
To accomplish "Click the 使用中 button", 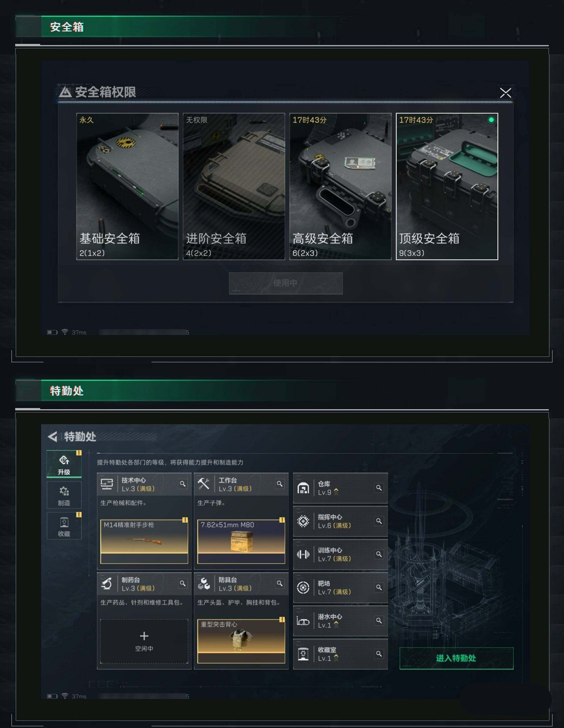I will (x=286, y=283).
